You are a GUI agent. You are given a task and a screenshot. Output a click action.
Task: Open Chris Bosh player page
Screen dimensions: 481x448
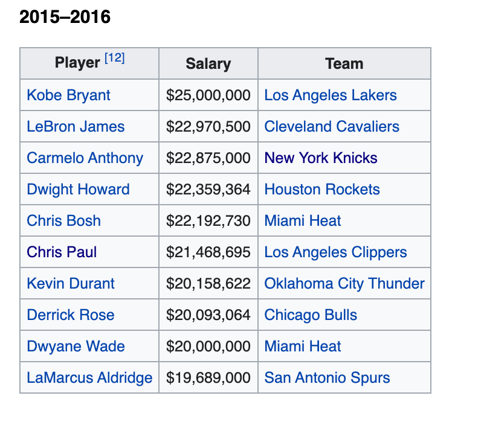(63, 221)
